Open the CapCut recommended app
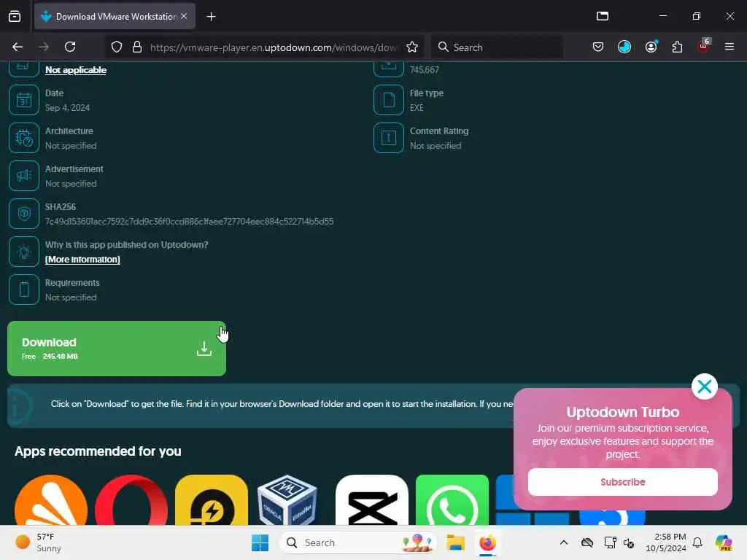The height and width of the screenshot is (560, 747). point(372,500)
